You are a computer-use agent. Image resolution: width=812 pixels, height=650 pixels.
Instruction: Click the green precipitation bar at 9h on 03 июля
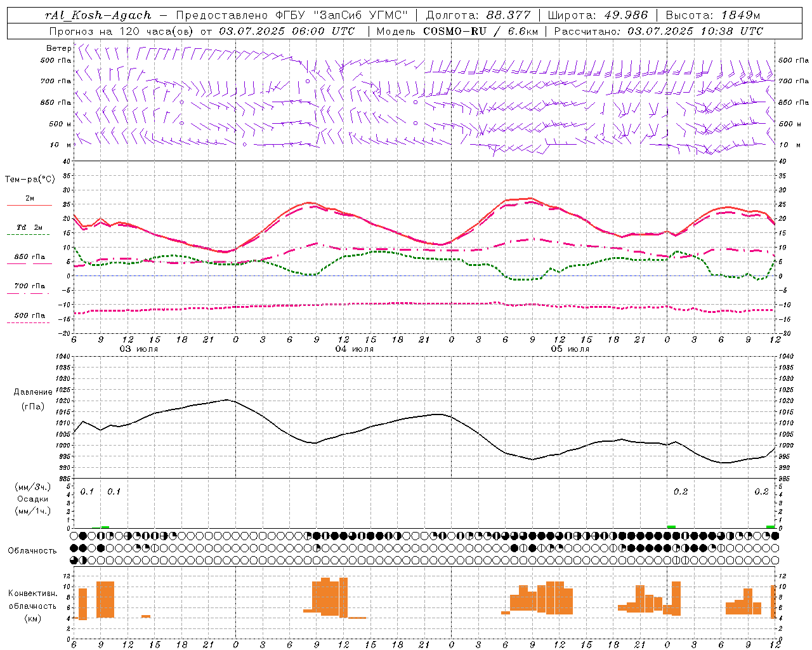coord(105,527)
